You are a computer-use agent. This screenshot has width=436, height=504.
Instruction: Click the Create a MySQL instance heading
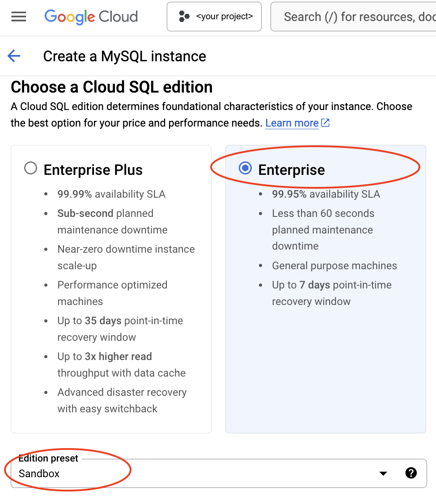(x=124, y=56)
